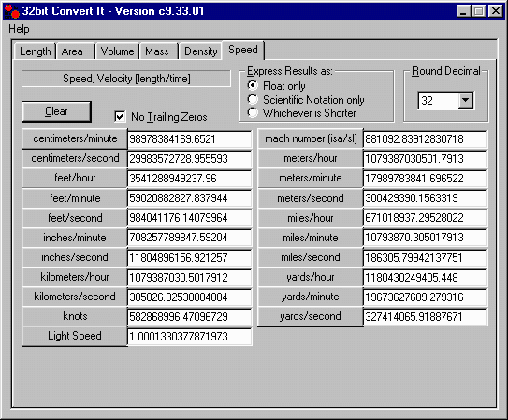Switch to the Length tab
Image resolution: width=508 pixels, height=420 pixels.
tap(35, 51)
